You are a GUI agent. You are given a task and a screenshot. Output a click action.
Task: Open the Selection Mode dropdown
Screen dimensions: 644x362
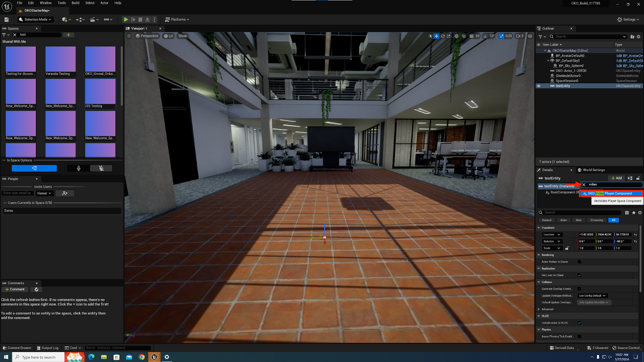pos(35,19)
